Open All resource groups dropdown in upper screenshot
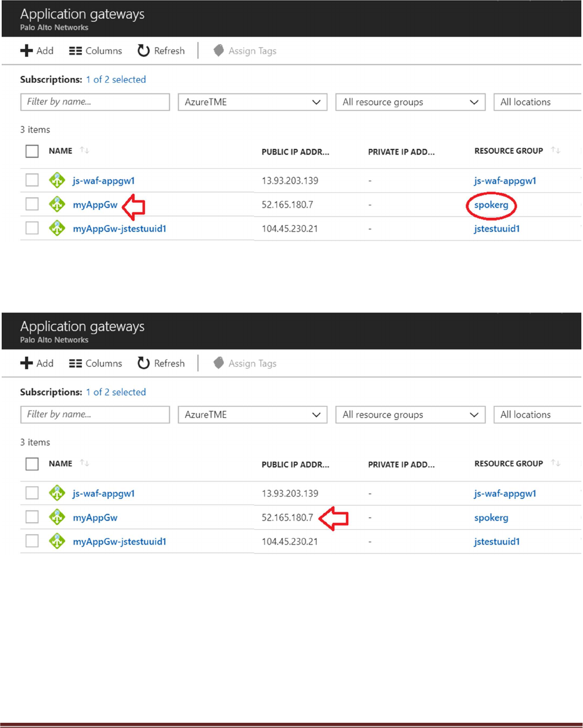 click(x=410, y=102)
